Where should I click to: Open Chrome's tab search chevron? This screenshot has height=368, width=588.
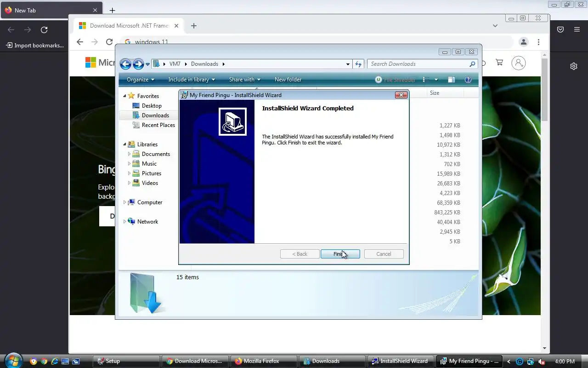coord(495,26)
